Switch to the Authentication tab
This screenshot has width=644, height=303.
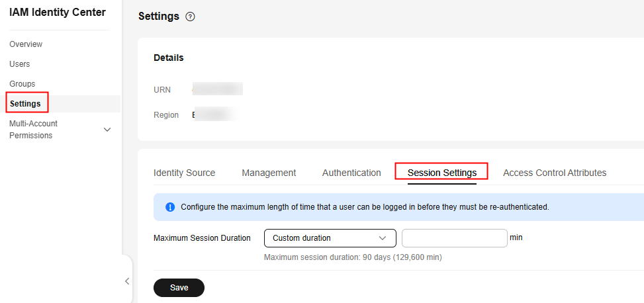click(351, 173)
